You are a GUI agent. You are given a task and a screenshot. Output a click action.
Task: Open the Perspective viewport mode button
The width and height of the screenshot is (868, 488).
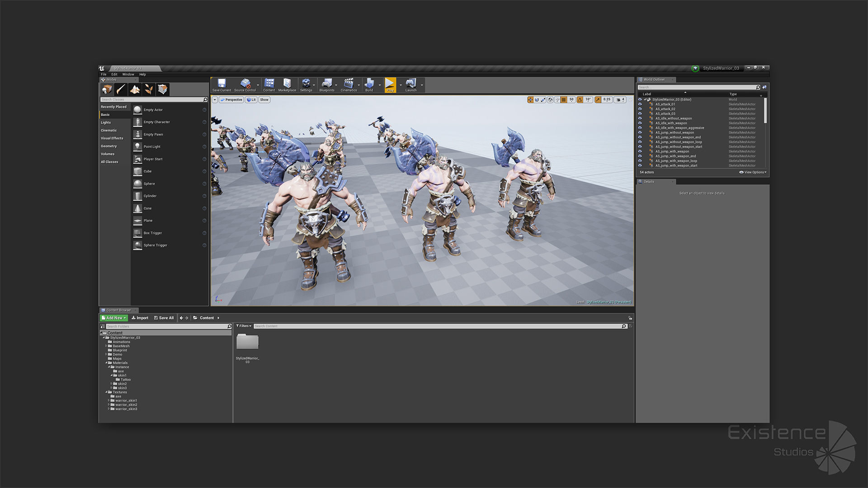tap(231, 100)
